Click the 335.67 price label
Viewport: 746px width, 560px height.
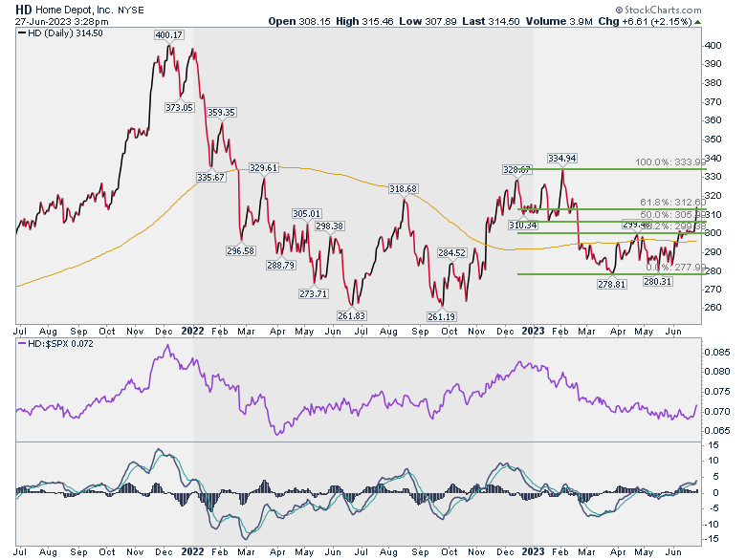coord(210,178)
